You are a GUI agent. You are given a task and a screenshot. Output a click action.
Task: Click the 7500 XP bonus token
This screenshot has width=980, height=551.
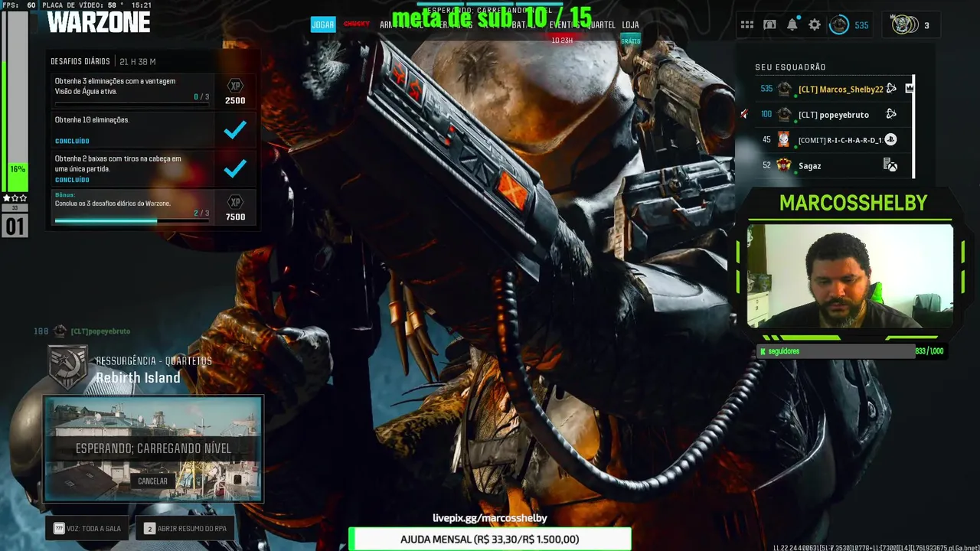click(x=235, y=201)
